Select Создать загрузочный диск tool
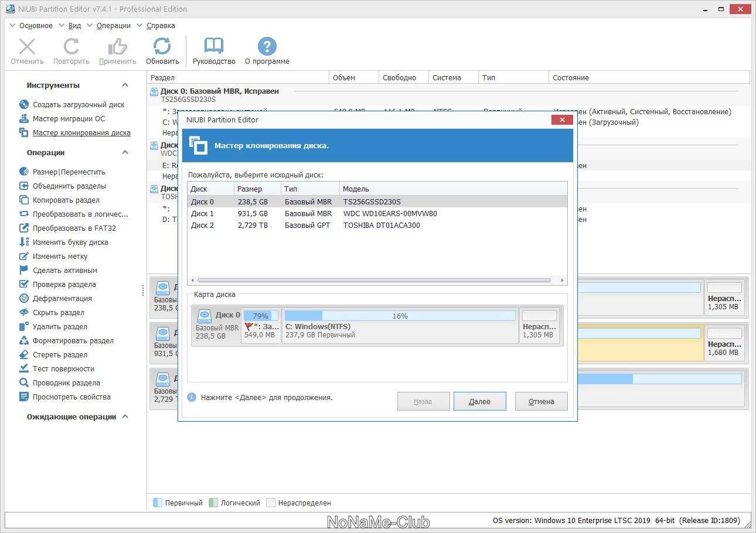Image resolution: width=756 pixels, height=533 pixels. click(x=79, y=105)
